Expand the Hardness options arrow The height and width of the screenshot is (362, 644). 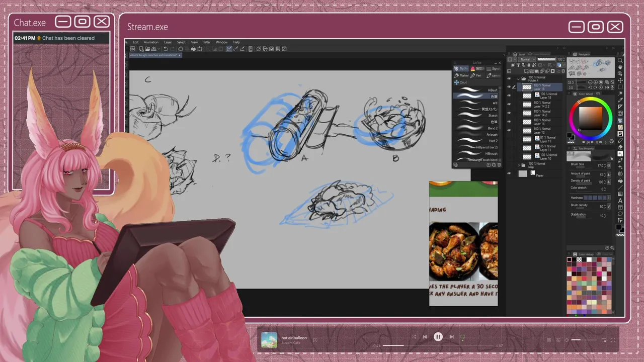[608, 198]
